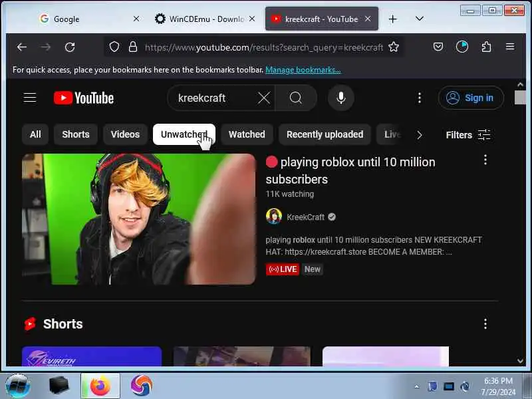The image size is (532, 399).
Task: Close the Google tab
Action: click(x=136, y=19)
